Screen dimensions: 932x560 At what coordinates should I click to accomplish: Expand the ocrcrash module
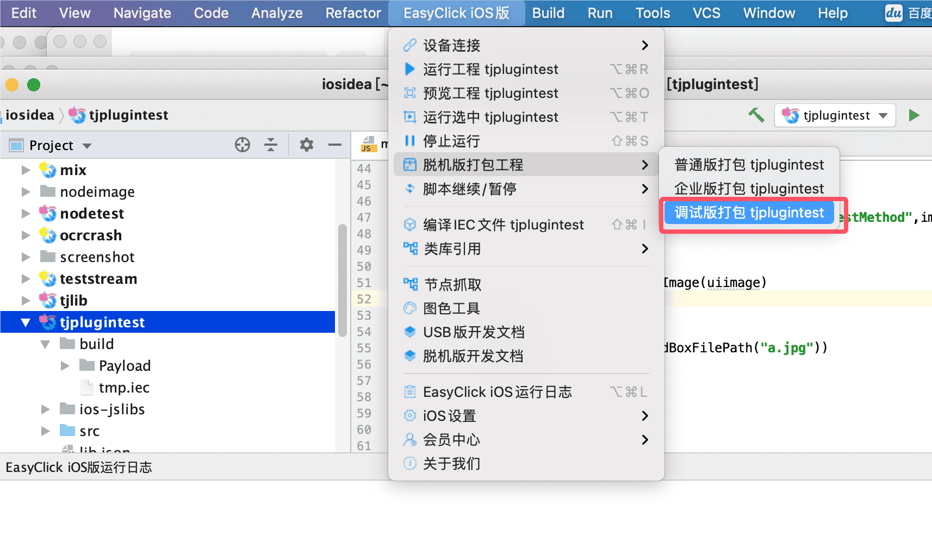[26, 235]
